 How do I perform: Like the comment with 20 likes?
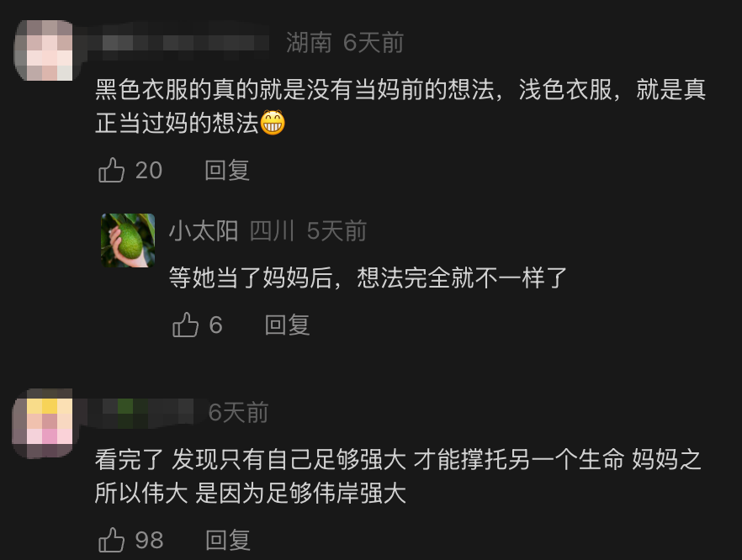[111, 170]
